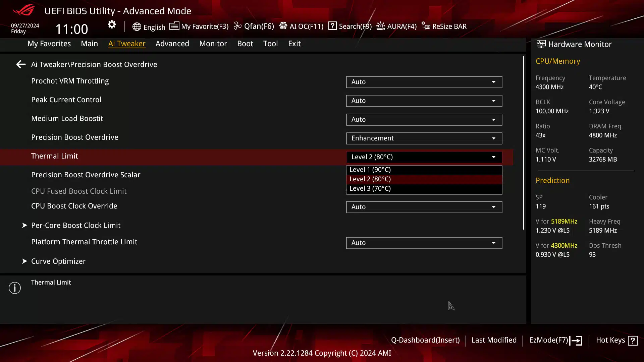Select the Thermal Limit setting label
The height and width of the screenshot is (362, 644).
54,156
